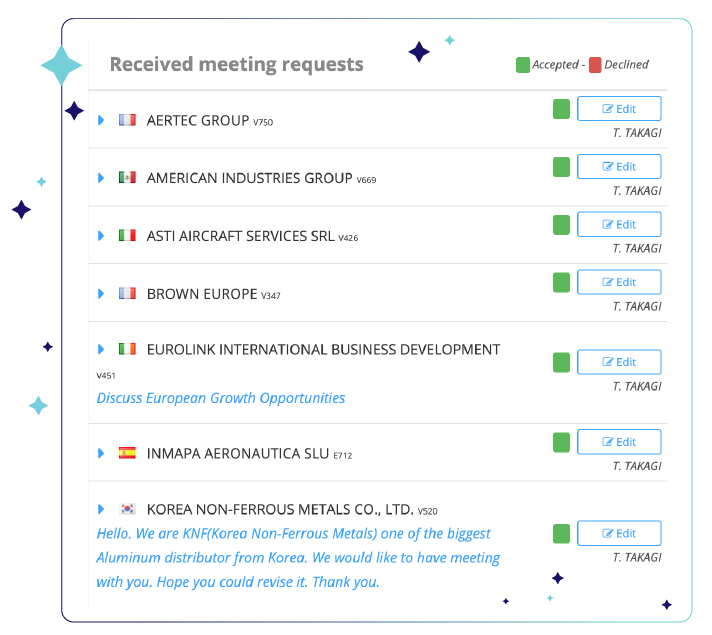Click the Spanish flag beside INMAPA AERONAUTICA
The image size is (712, 635).
click(127, 453)
